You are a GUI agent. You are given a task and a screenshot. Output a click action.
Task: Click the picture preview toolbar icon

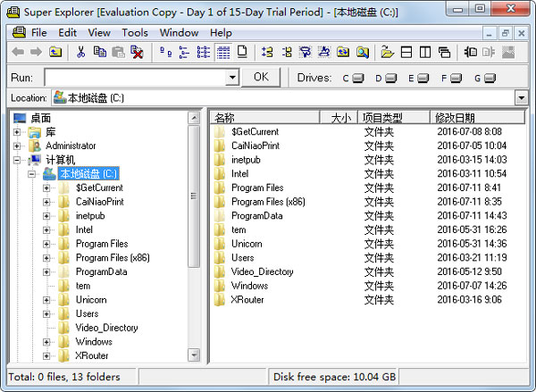[x=508, y=53]
